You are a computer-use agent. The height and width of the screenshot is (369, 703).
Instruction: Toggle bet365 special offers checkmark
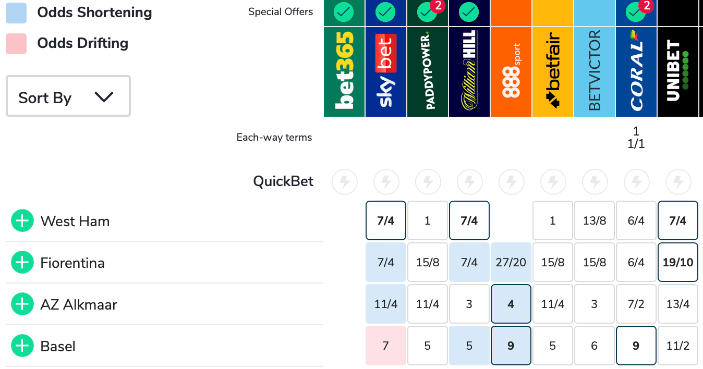click(344, 12)
